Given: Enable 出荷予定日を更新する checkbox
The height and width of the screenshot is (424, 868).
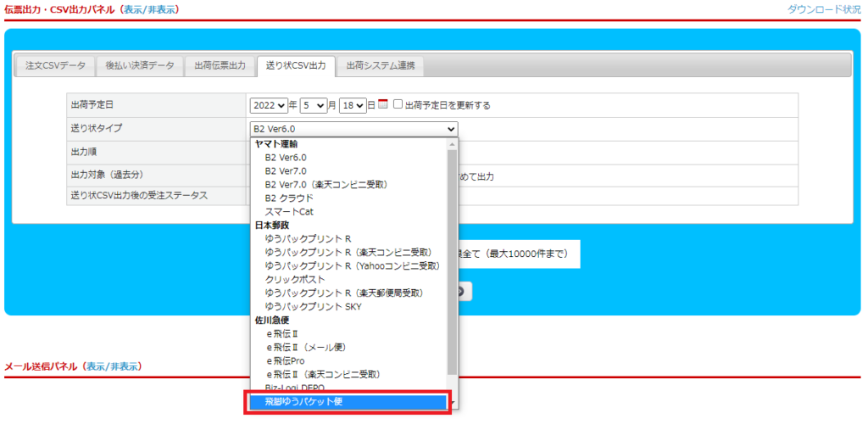Looking at the screenshot, I should tap(397, 104).
